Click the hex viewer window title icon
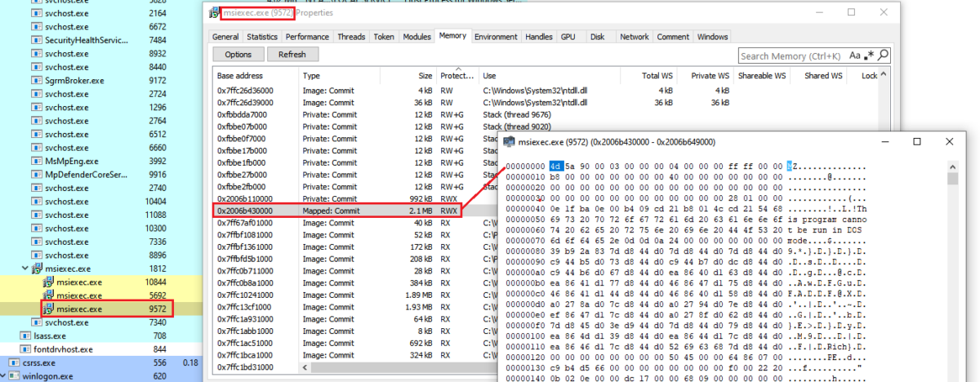Screen dimensions: 980x382 point(510,142)
